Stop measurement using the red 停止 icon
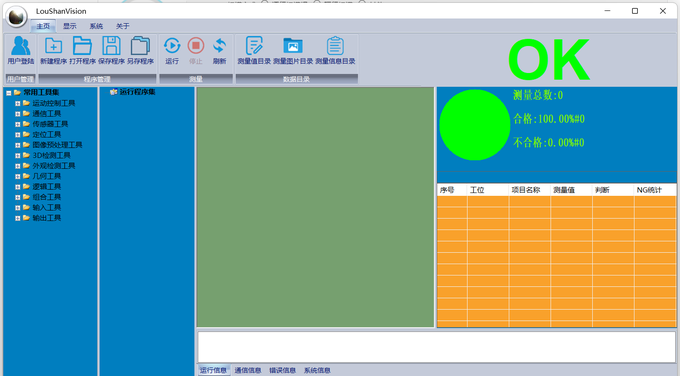The image size is (680, 376). 196,50
